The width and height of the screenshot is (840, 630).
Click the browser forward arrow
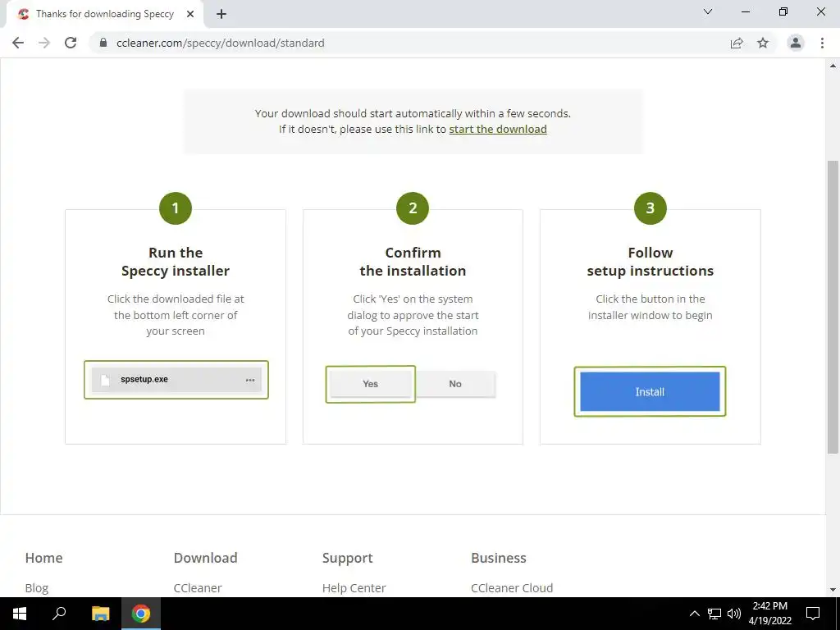pyautogui.click(x=44, y=43)
